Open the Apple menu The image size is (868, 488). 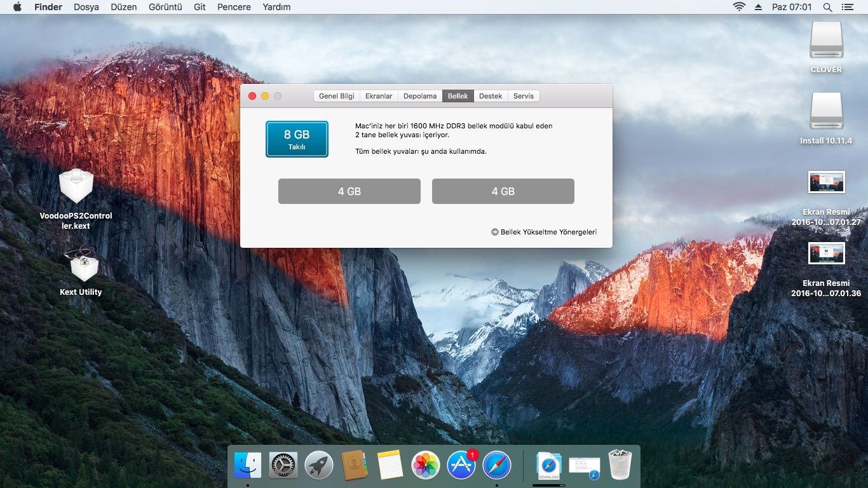pyautogui.click(x=17, y=7)
